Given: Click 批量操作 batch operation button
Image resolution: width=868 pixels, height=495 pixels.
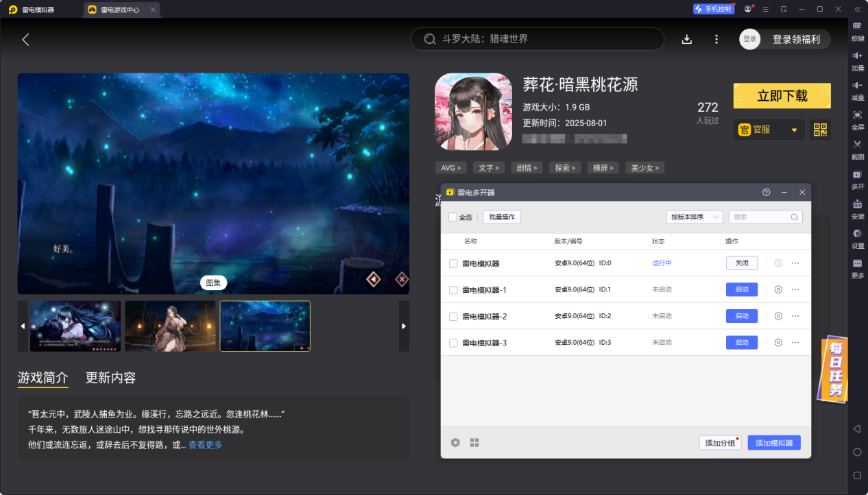Looking at the screenshot, I should click(502, 217).
